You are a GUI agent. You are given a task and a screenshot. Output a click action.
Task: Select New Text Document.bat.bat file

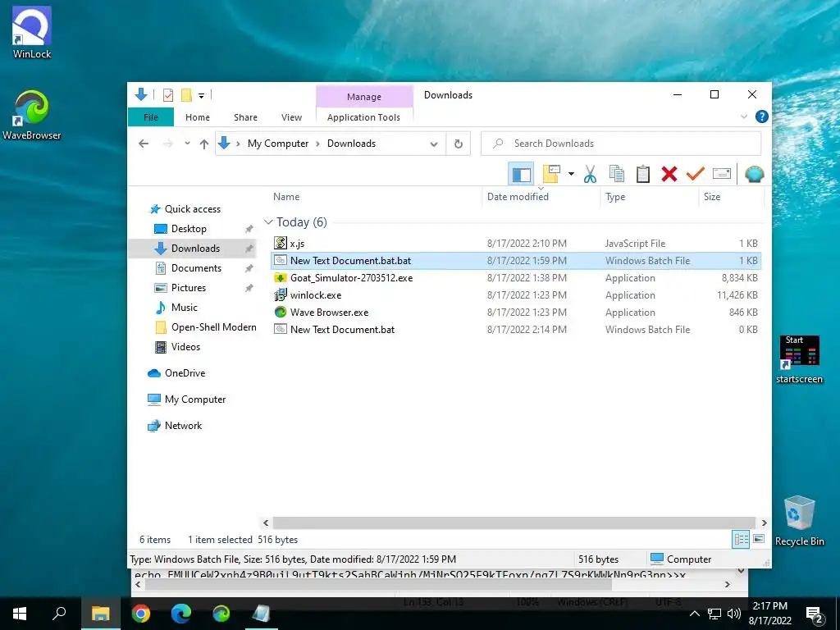[x=515, y=260]
